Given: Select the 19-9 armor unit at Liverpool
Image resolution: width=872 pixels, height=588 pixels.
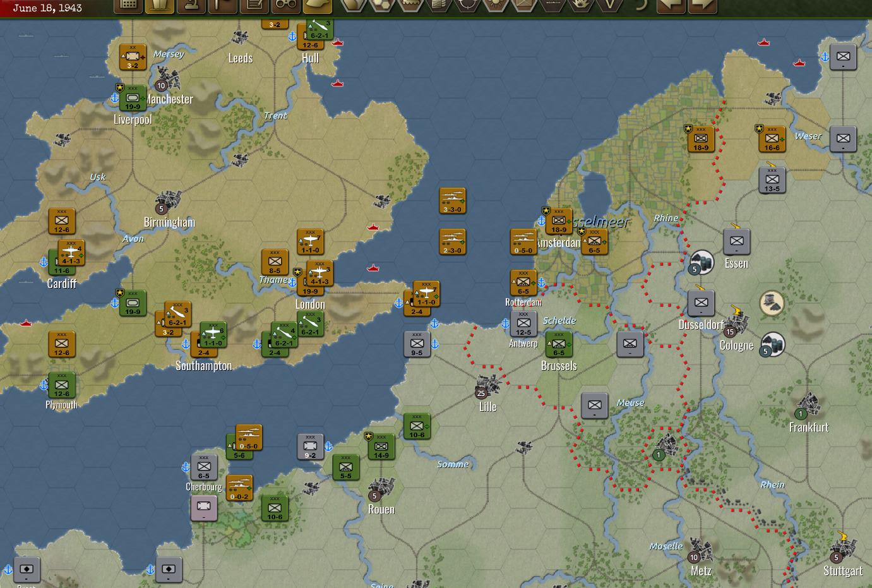Looking at the screenshot, I should pyautogui.click(x=133, y=98).
